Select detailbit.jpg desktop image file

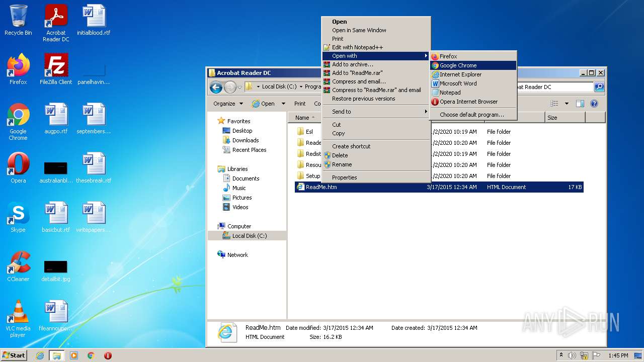click(x=56, y=270)
